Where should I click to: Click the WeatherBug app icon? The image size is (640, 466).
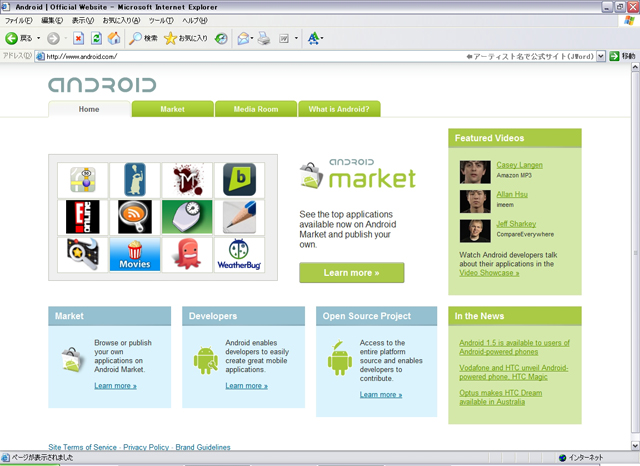240,255
